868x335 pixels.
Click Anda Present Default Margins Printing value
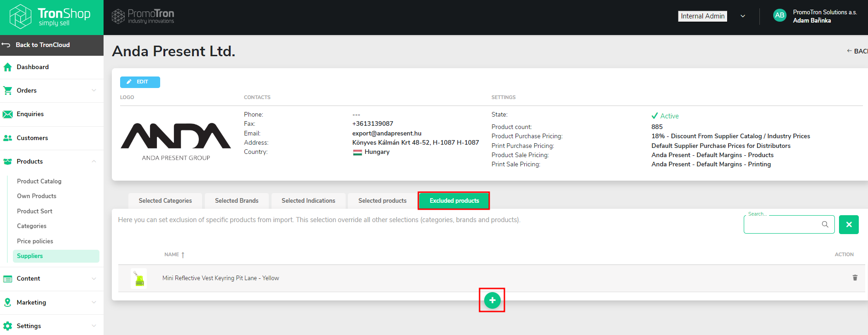click(711, 164)
